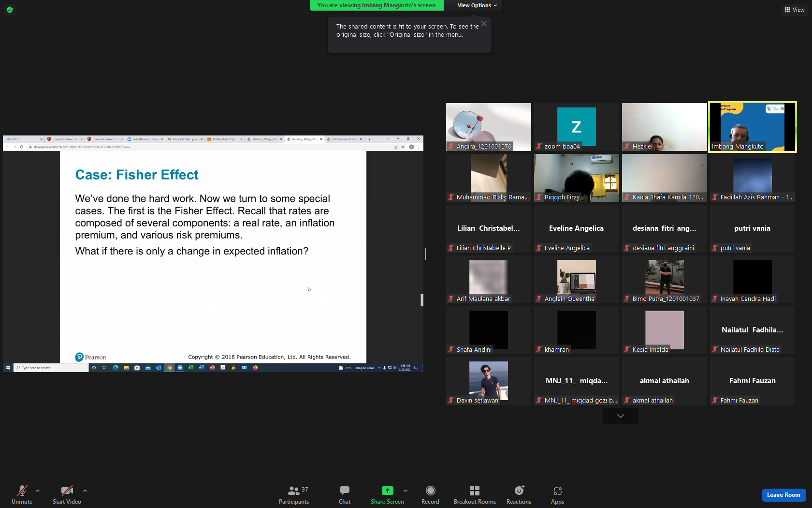Open the Participants panel
The image size is (812, 508).
(294, 494)
